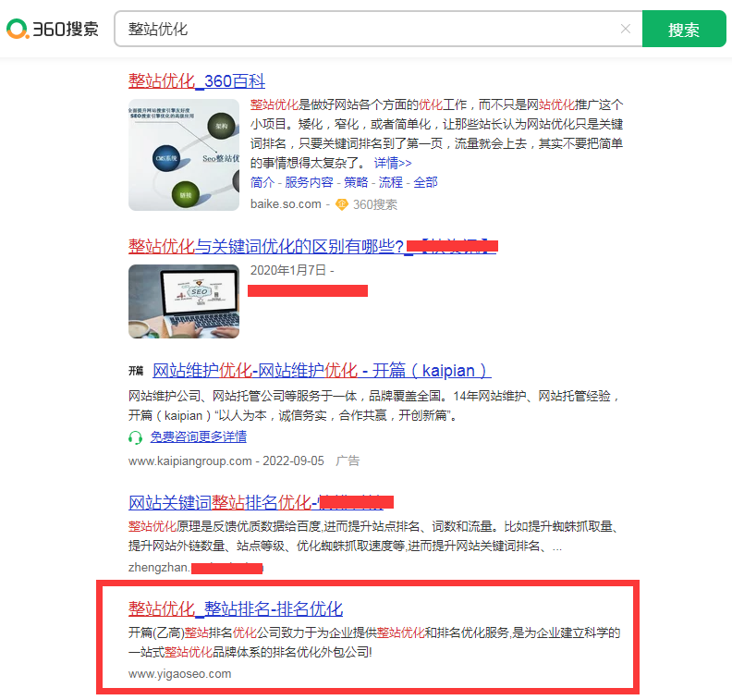Click the green headset consultation icon
This screenshot has width=732, height=700.
tap(135, 437)
